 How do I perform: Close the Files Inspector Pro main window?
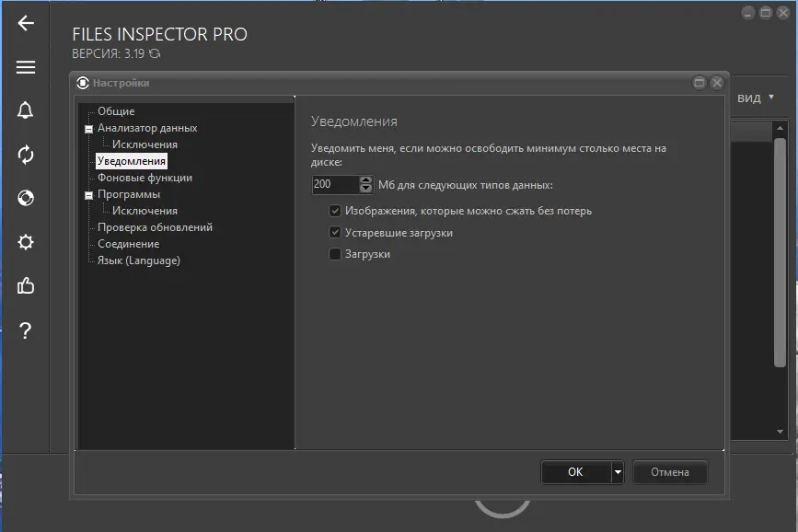(x=783, y=13)
